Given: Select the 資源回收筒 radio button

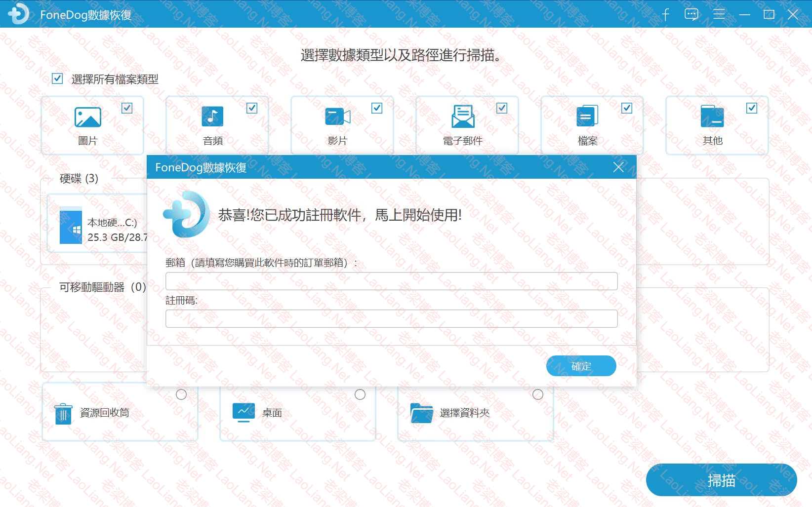Looking at the screenshot, I should pyautogui.click(x=181, y=394).
